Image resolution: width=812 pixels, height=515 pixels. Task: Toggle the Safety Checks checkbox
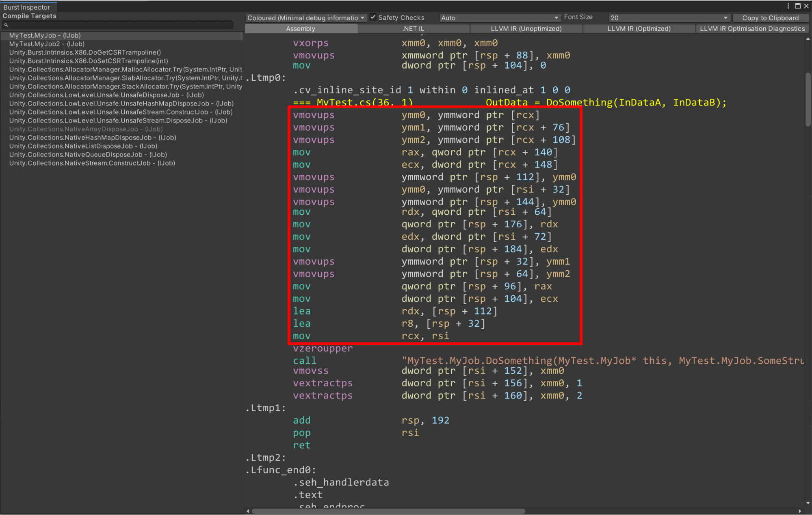(373, 17)
